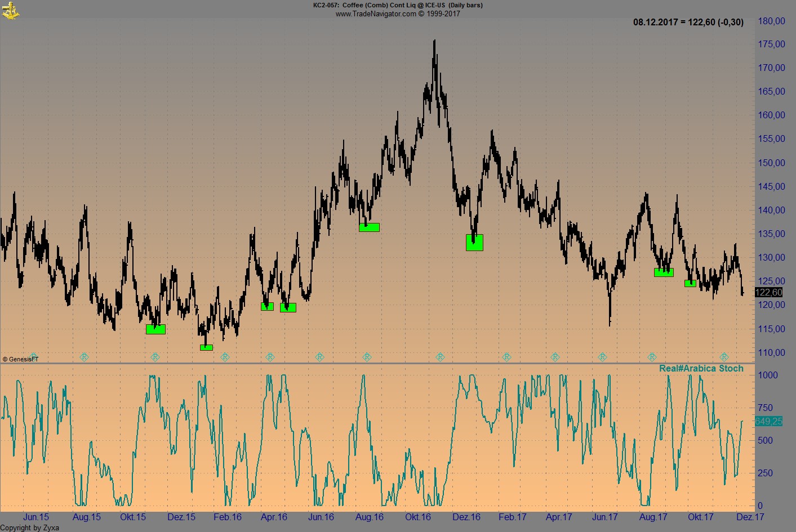The image size is (796, 532).
Task: Select the 175,00 price axis label
Action: pyautogui.click(x=772, y=44)
